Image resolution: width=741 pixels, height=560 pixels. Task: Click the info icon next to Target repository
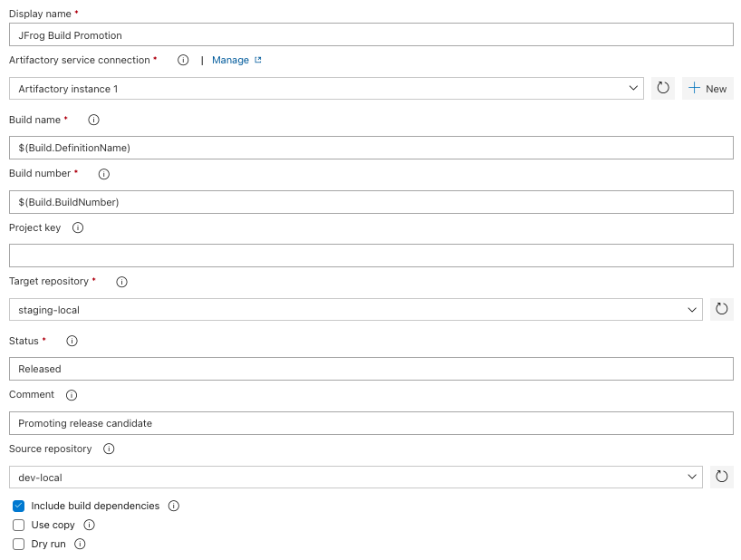[x=121, y=282]
